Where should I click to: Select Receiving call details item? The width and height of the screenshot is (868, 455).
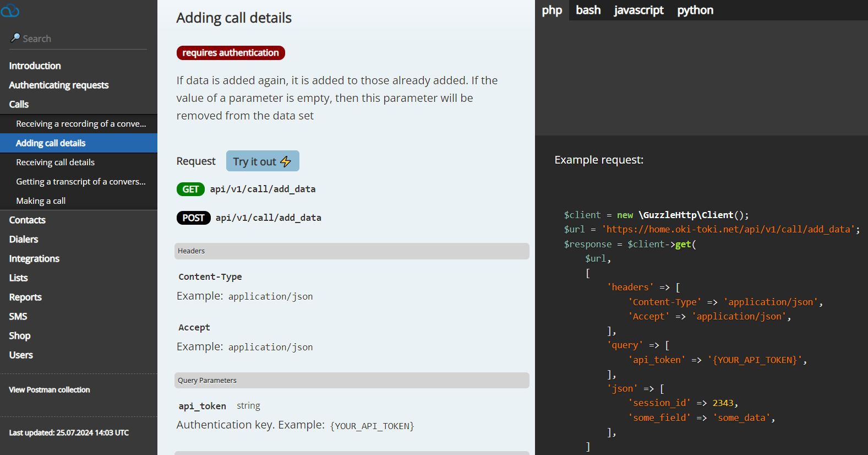coord(55,162)
